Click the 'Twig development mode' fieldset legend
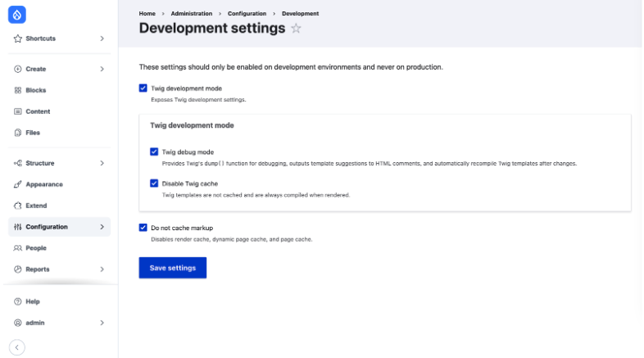Screen dimensions: 644x358 [x=192, y=125]
